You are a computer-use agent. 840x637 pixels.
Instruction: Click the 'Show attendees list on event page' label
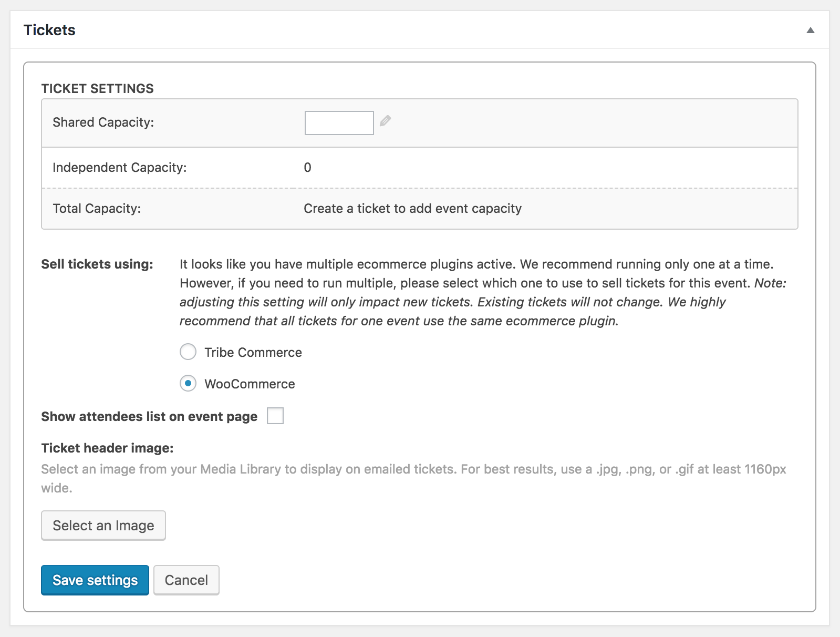click(149, 417)
